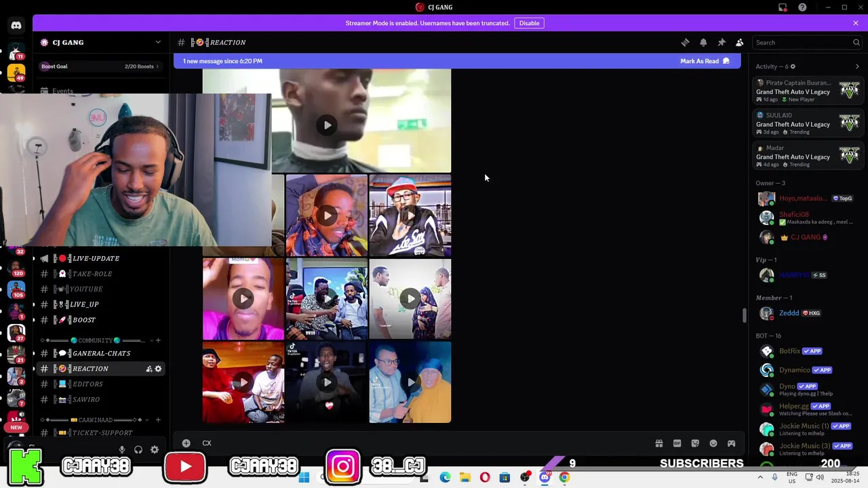Viewport: 868px width, 488px height.
Task: Open the YOUTUBE channel
Action: 100,289
